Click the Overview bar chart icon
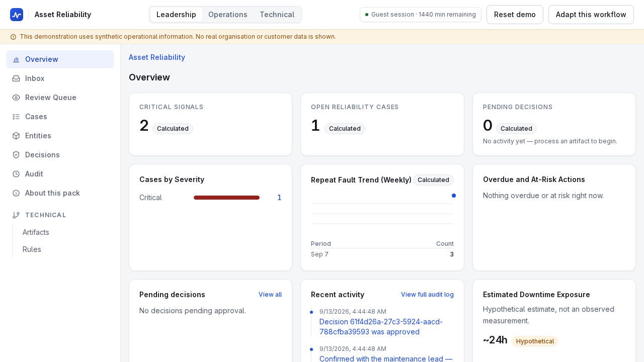 click(x=16, y=59)
